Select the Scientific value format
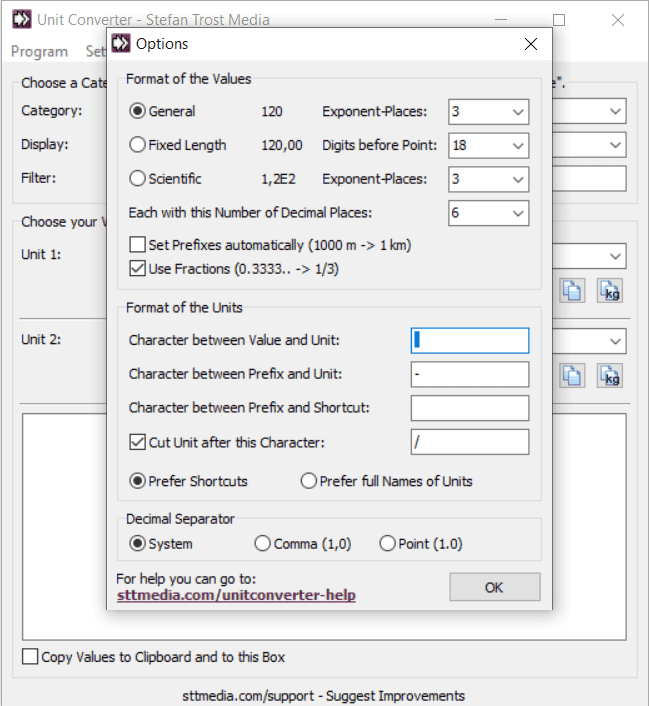 (x=138, y=179)
